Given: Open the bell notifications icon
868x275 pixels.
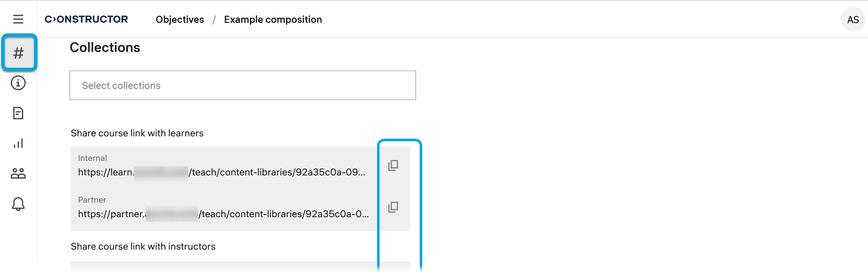Looking at the screenshot, I should click(18, 204).
